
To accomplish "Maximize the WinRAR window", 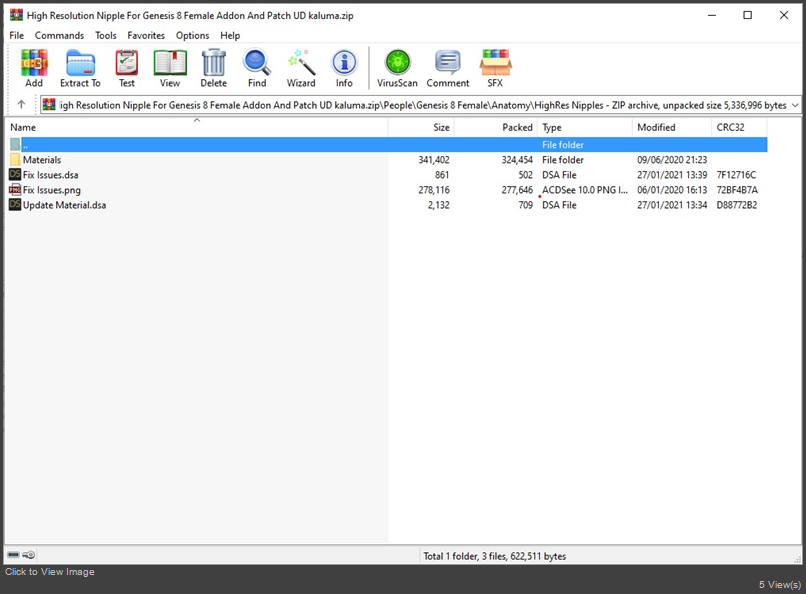I will (x=747, y=15).
